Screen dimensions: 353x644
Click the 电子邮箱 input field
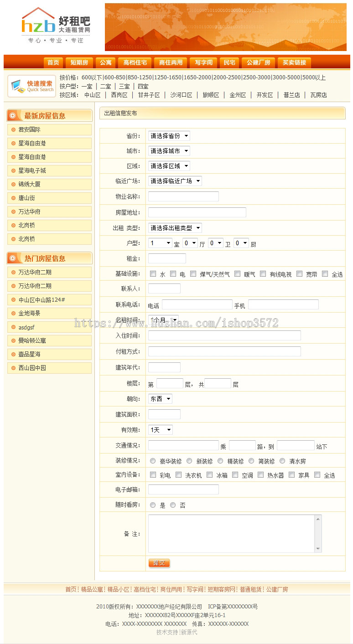click(x=183, y=489)
